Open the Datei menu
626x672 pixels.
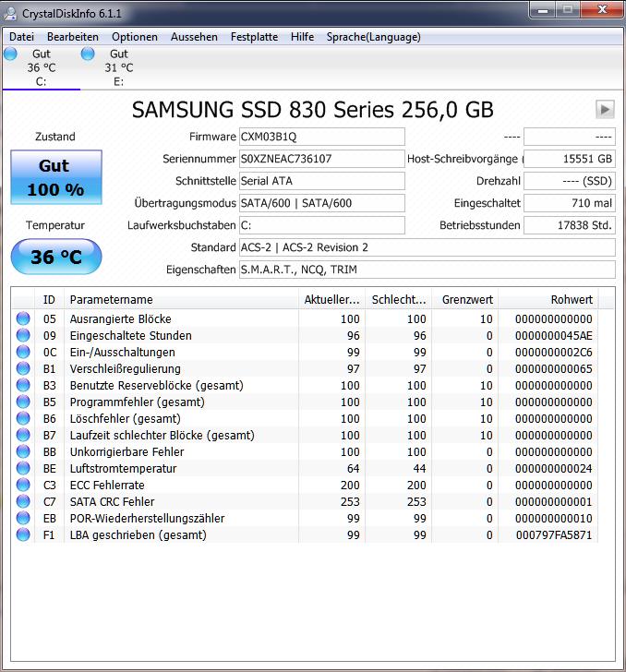(x=21, y=37)
